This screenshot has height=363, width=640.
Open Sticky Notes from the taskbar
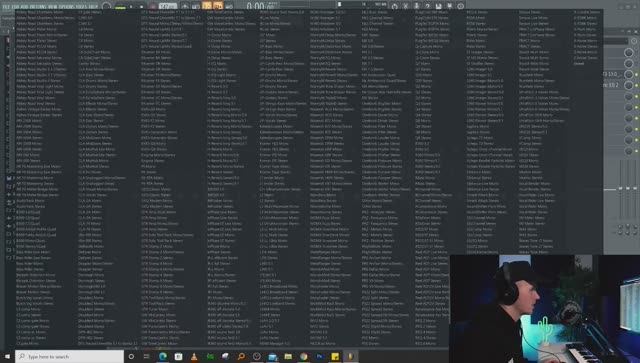335,356
